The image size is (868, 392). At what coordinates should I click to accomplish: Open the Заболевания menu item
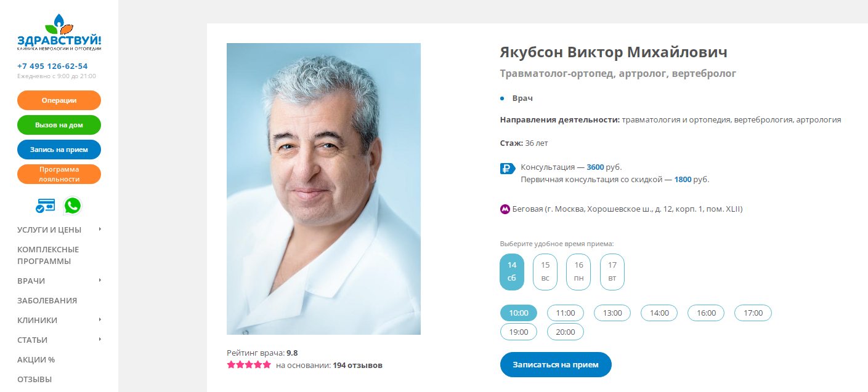click(x=47, y=300)
